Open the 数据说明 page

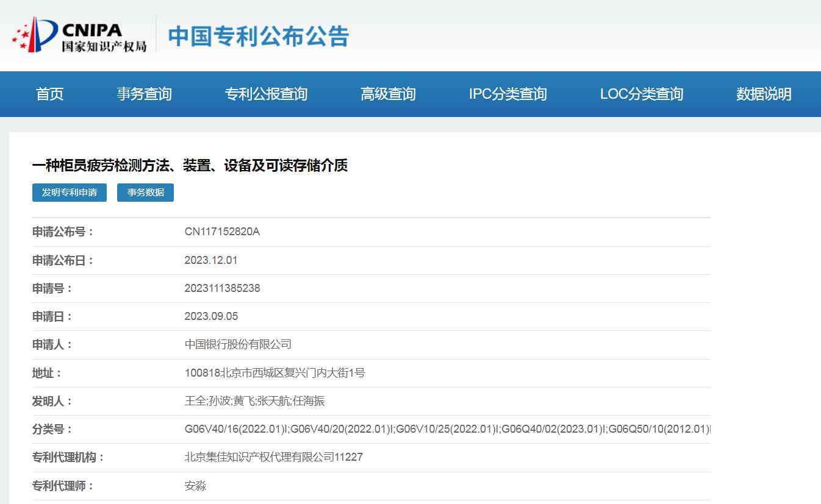tap(764, 94)
